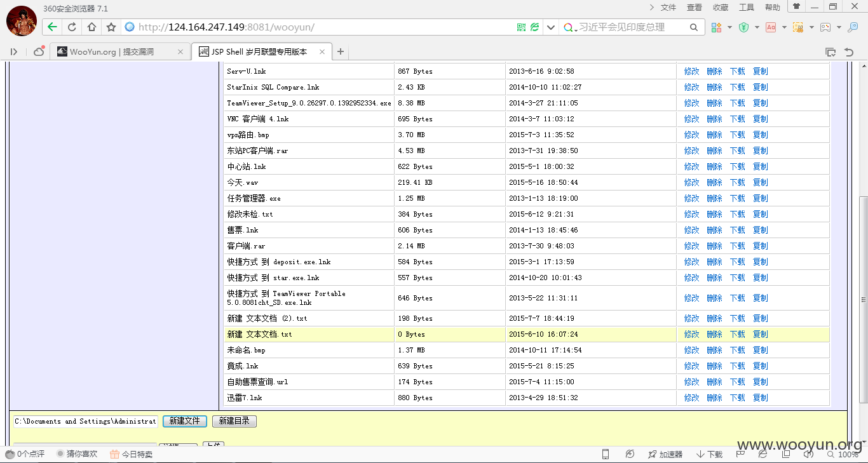Image resolution: width=868 pixels, height=463 pixels.
Task: Open a new tab with plus button
Action: [341, 52]
